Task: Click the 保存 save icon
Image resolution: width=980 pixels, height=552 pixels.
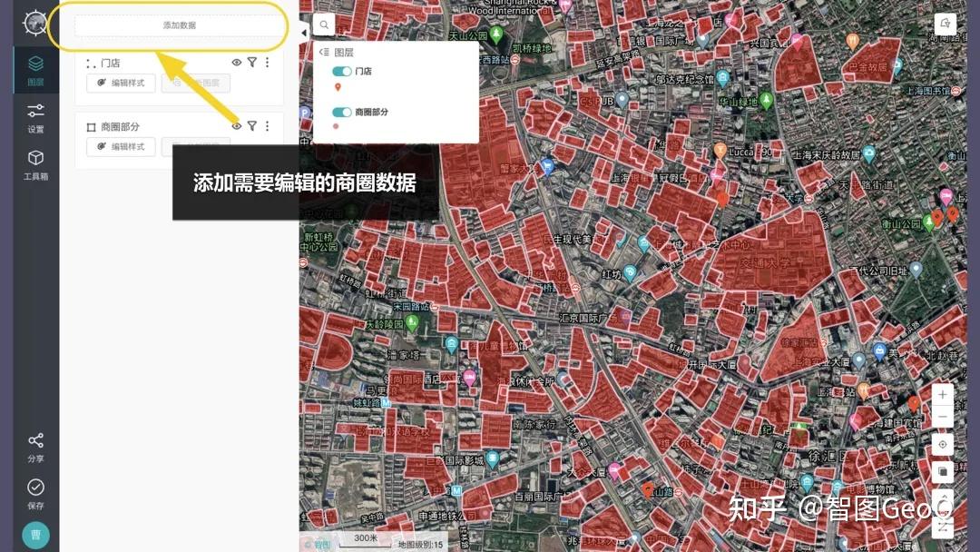Action: click(35, 490)
